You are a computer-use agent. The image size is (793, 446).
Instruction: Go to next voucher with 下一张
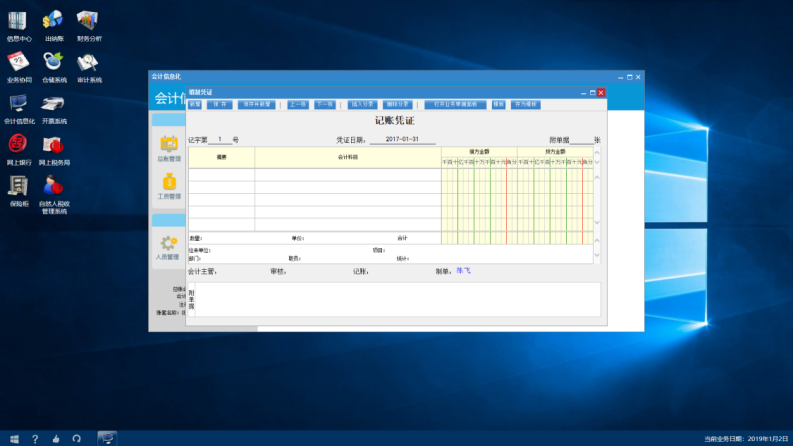point(325,105)
